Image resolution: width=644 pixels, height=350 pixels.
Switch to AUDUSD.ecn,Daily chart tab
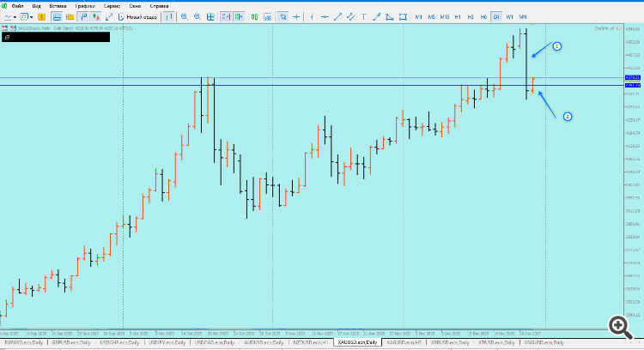pyautogui.click(x=264, y=342)
